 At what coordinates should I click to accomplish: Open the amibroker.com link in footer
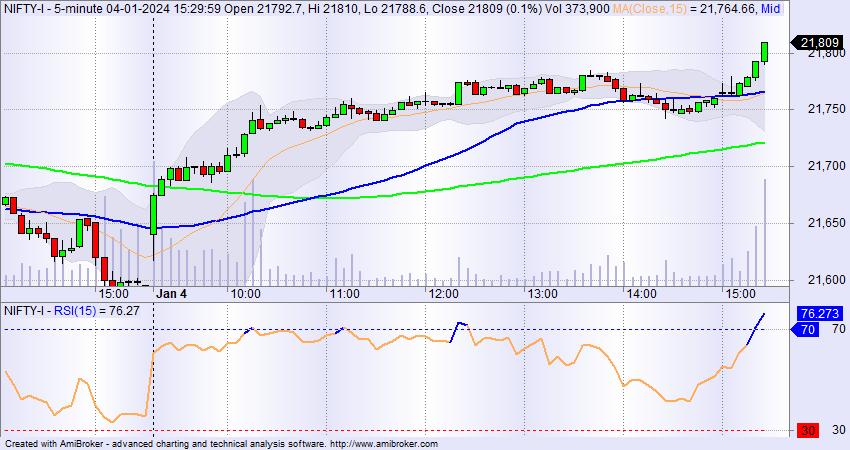pos(384,444)
